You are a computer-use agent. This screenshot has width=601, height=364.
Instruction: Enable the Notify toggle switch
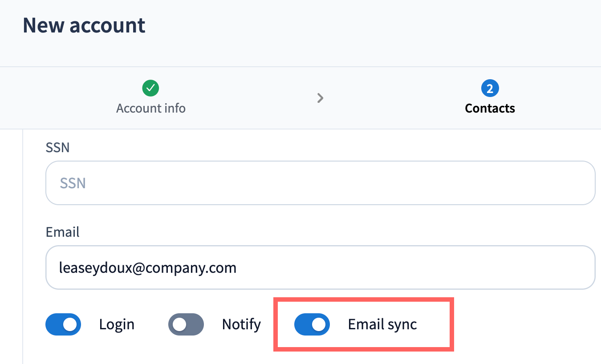(x=186, y=324)
